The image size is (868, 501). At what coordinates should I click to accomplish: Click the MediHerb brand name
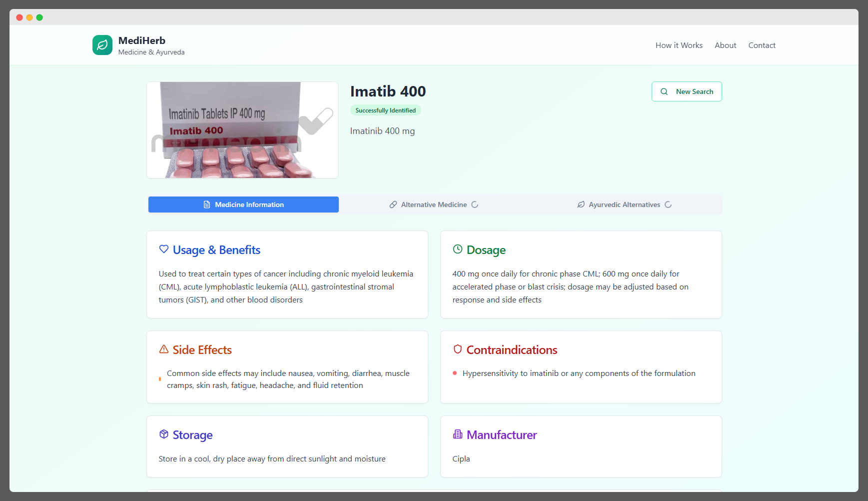click(x=142, y=40)
